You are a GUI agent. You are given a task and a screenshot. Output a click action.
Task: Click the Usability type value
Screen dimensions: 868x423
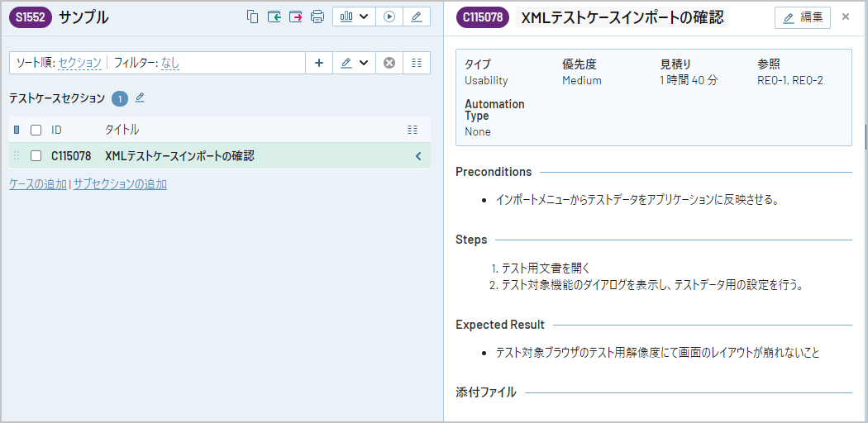pos(486,80)
